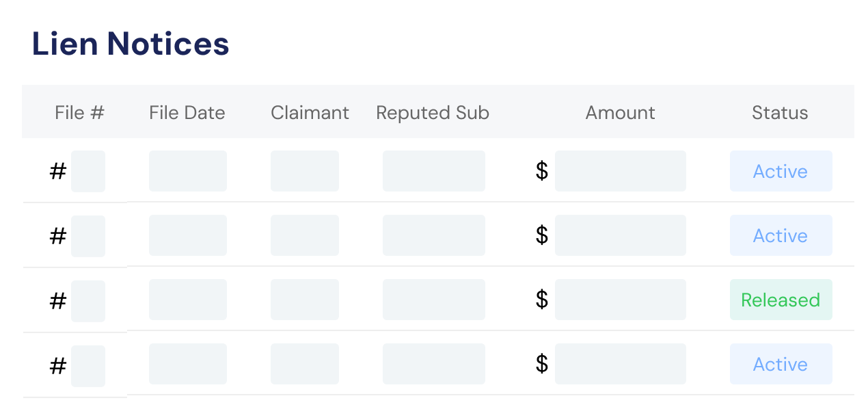Click the first row's file number field
The image size is (868, 420).
click(88, 171)
